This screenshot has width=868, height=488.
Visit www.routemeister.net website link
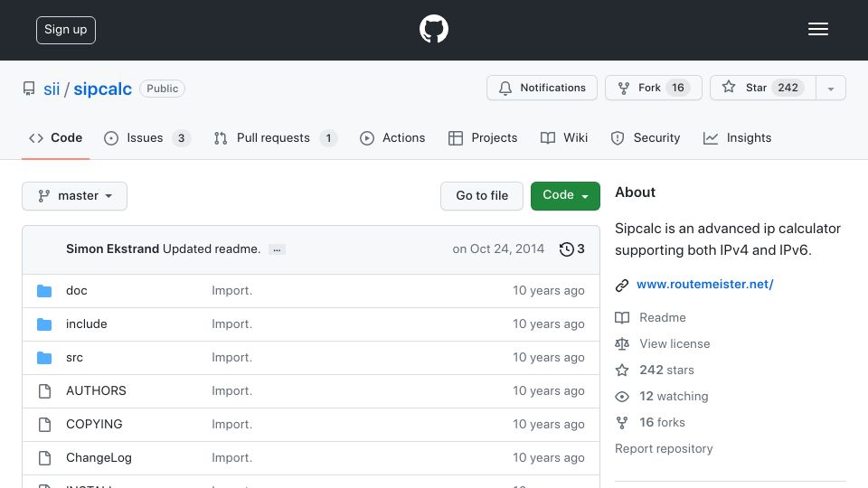704,284
